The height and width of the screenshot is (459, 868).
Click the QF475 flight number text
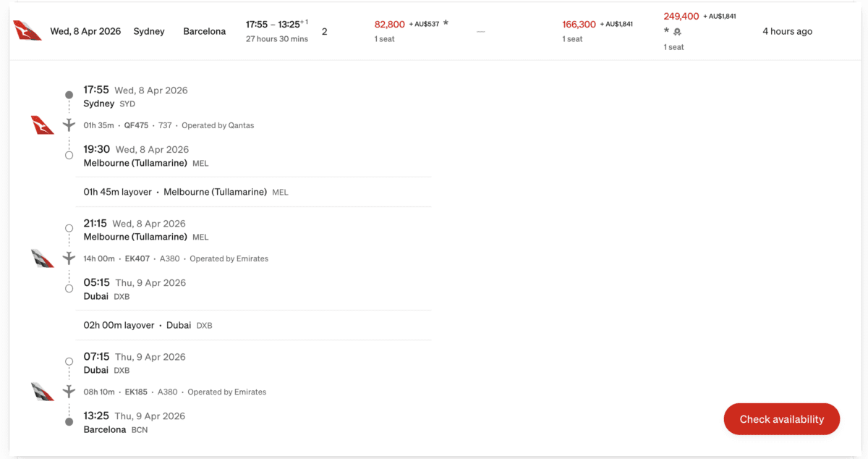(136, 125)
